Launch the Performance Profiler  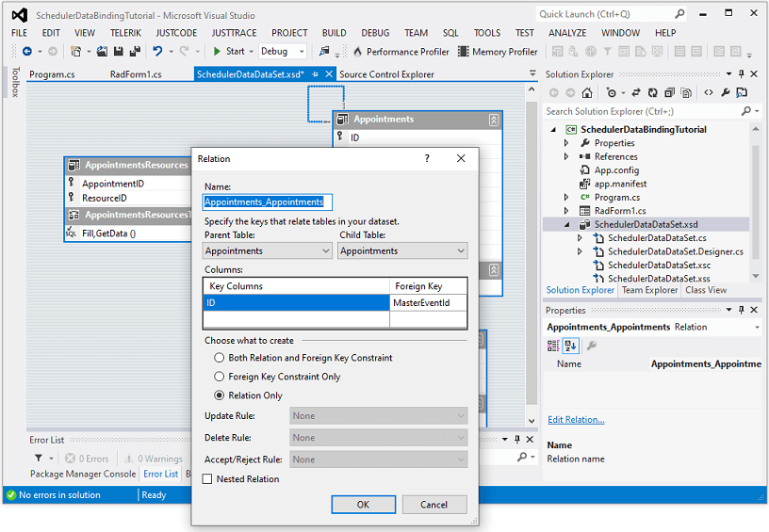pyautogui.click(x=401, y=52)
